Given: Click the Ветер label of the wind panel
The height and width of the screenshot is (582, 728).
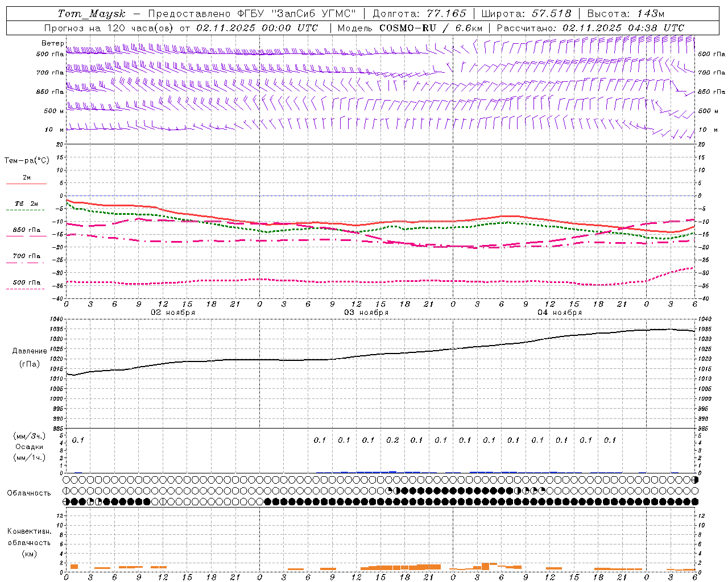Looking at the screenshot, I should (x=53, y=43).
